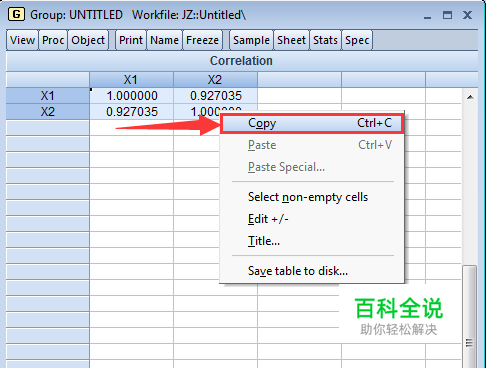Choose Copy from the context menu

(312, 123)
